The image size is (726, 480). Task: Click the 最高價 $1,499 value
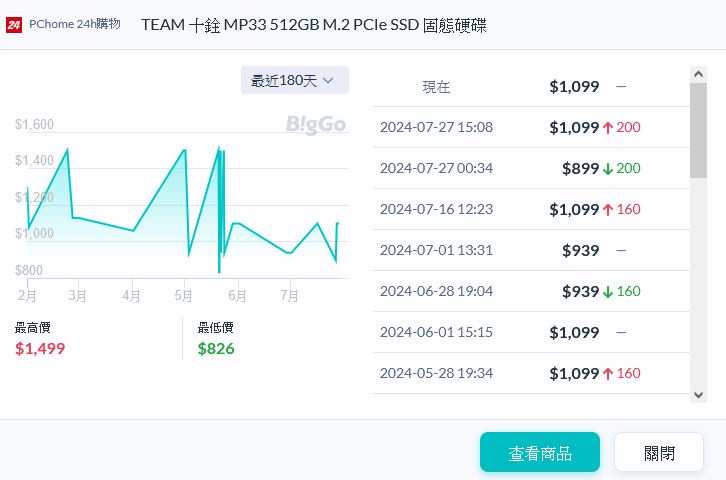click(x=40, y=348)
